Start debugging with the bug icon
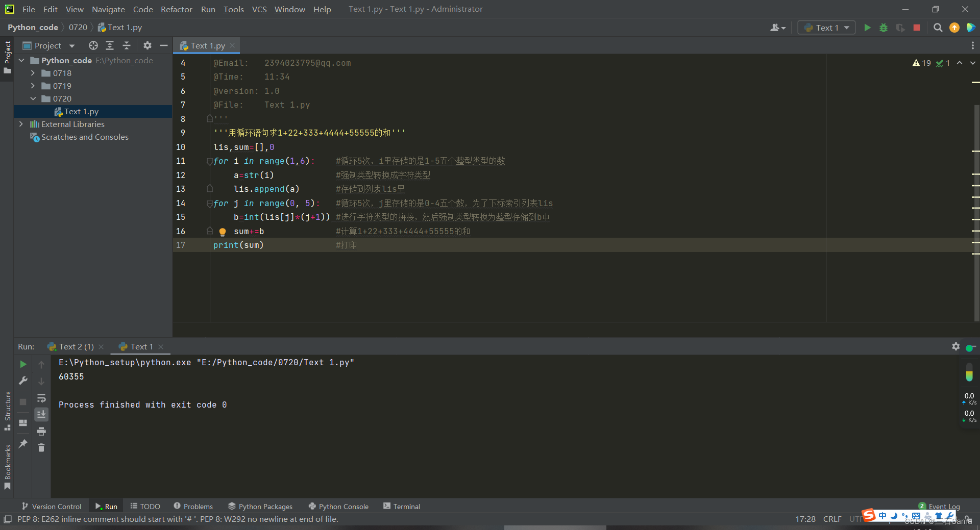 [x=883, y=28]
